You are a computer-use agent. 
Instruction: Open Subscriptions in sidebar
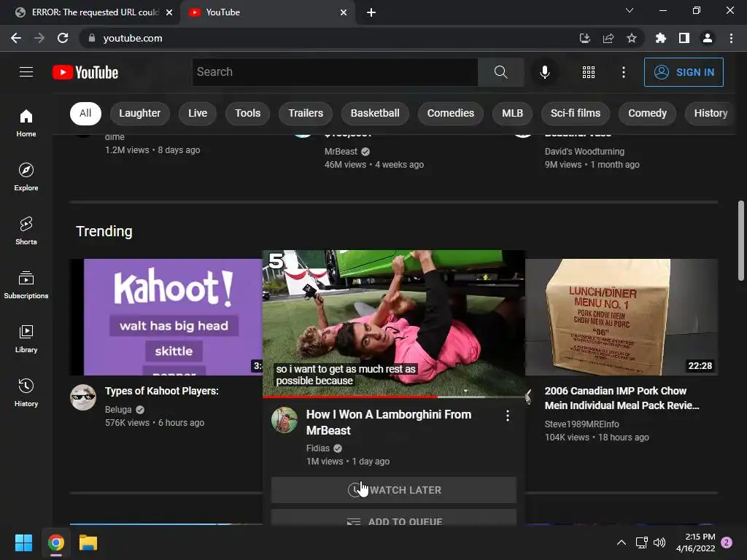26,284
